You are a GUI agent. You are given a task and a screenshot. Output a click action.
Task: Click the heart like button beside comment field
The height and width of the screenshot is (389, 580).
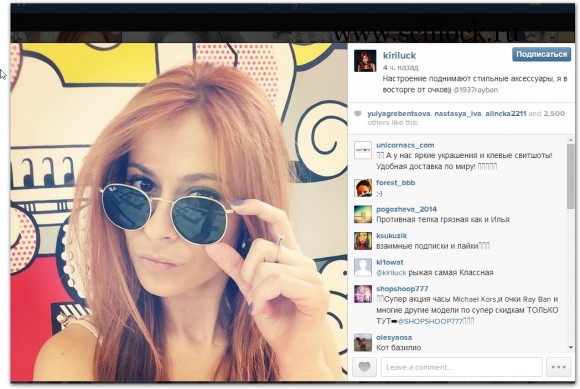tap(364, 367)
